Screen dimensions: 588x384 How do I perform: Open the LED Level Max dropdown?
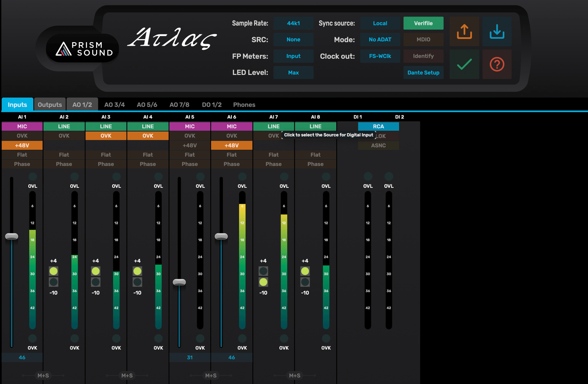[294, 73]
